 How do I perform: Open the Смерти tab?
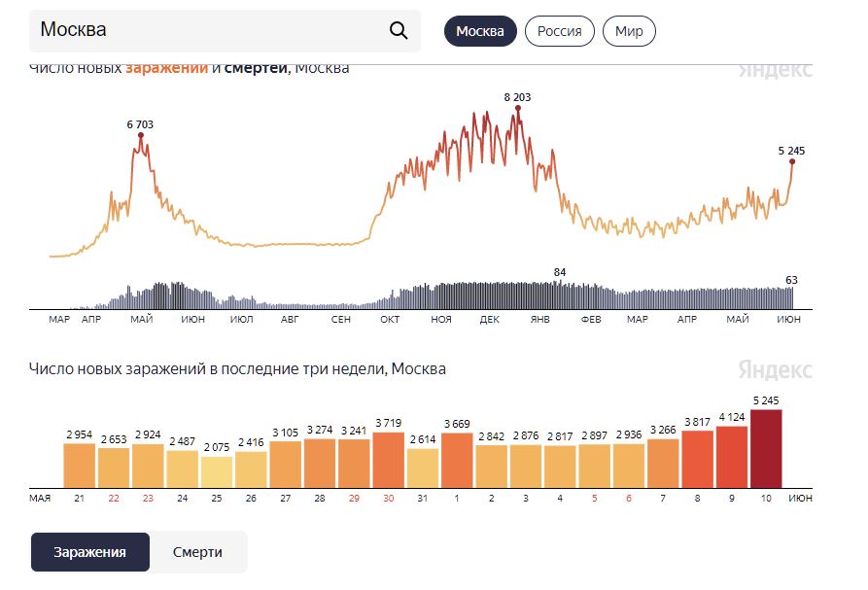(197, 552)
